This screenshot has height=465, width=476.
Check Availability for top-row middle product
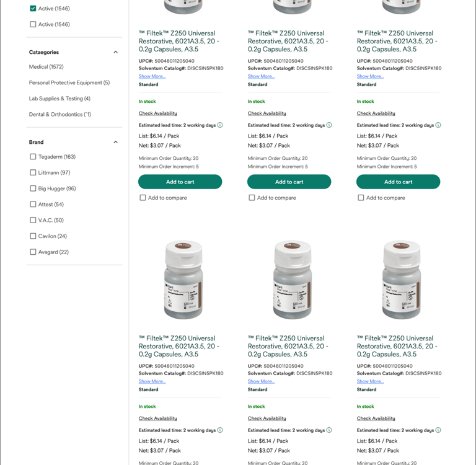(x=267, y=113)
